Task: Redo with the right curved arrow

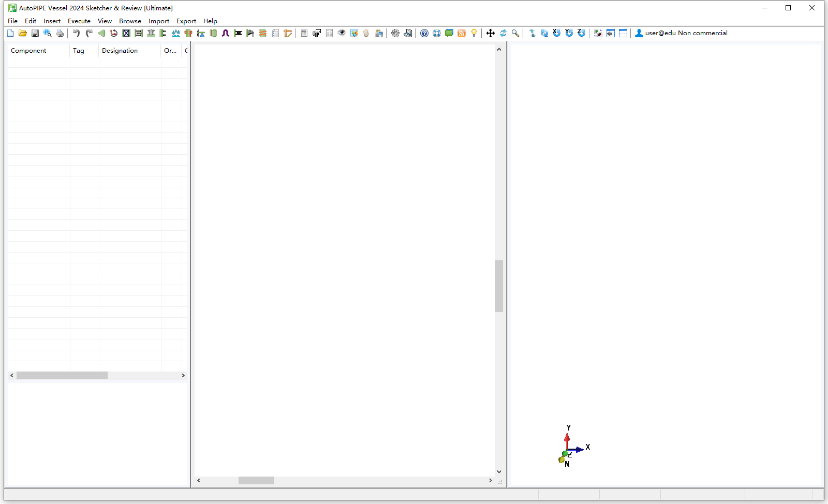Action: [89, 33]
